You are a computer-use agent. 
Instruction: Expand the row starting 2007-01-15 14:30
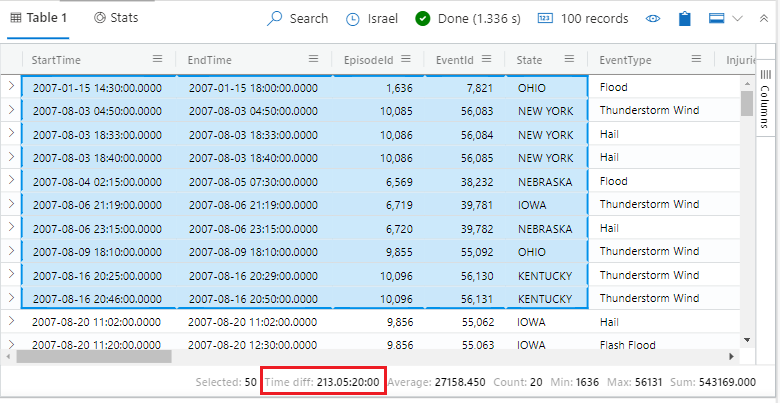point(11,87)
